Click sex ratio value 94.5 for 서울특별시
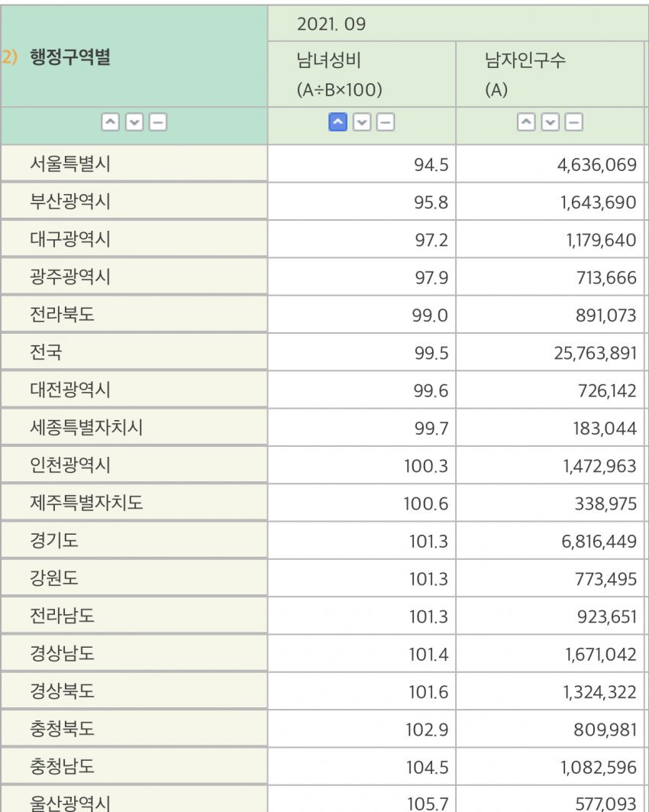This screenshot has width=649, height=812. (431, 165)
